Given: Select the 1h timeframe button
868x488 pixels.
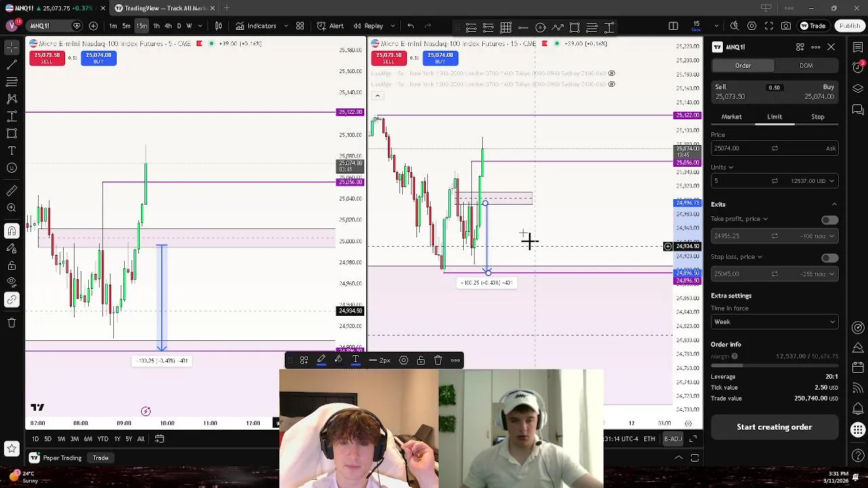Looking at the screenshot, I should tap(156, 26).
